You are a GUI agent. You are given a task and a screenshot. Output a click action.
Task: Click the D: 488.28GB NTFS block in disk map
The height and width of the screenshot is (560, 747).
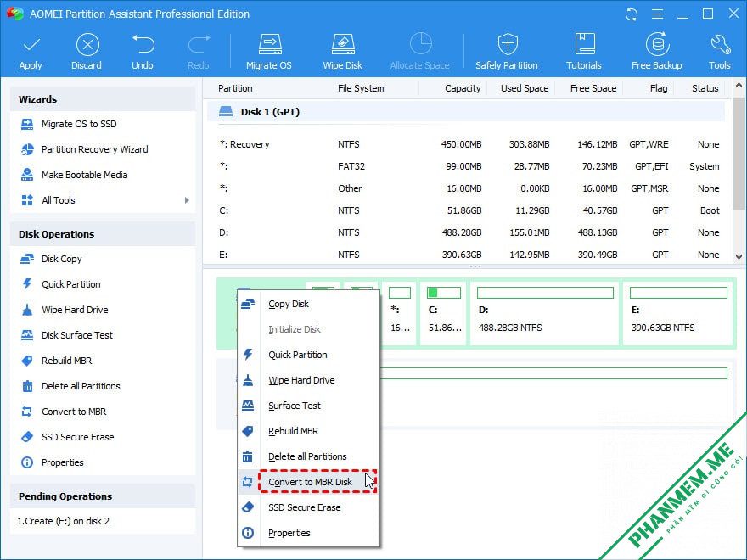coord(544,313)
